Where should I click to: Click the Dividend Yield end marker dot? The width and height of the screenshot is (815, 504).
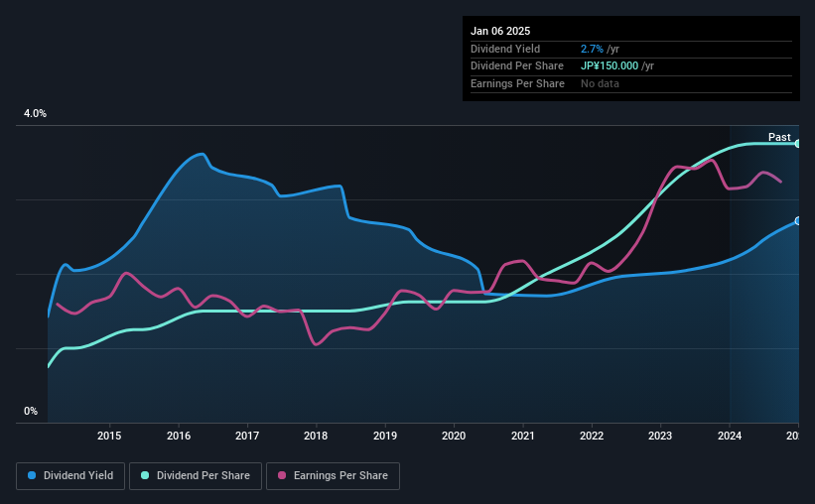798,221
